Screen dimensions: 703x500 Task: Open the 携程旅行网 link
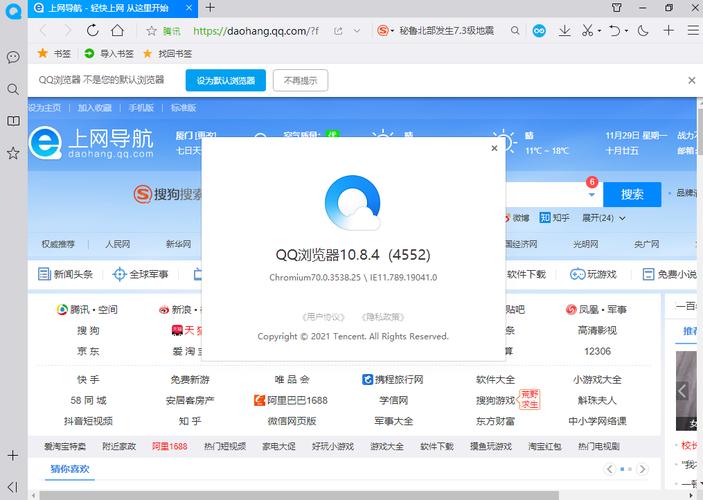(393, 379)
